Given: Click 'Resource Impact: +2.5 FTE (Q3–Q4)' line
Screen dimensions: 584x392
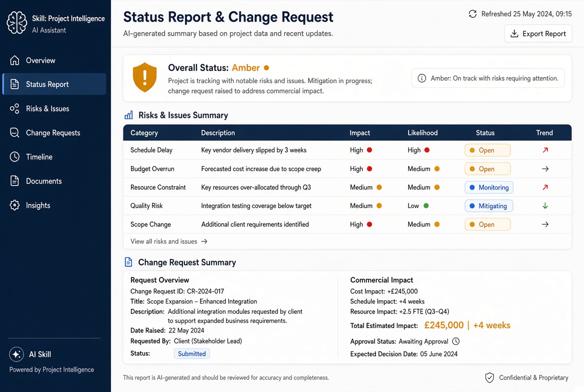Looking at the screenshot, I should (x=399, y=311).
